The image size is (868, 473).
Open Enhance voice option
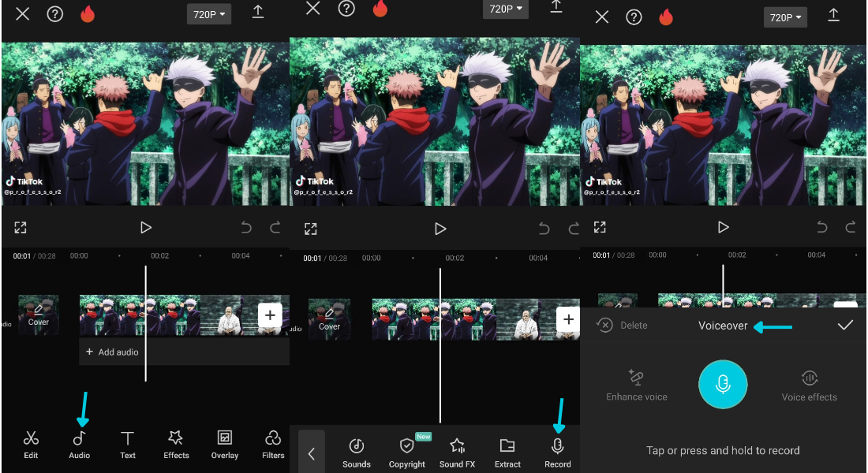637,385
